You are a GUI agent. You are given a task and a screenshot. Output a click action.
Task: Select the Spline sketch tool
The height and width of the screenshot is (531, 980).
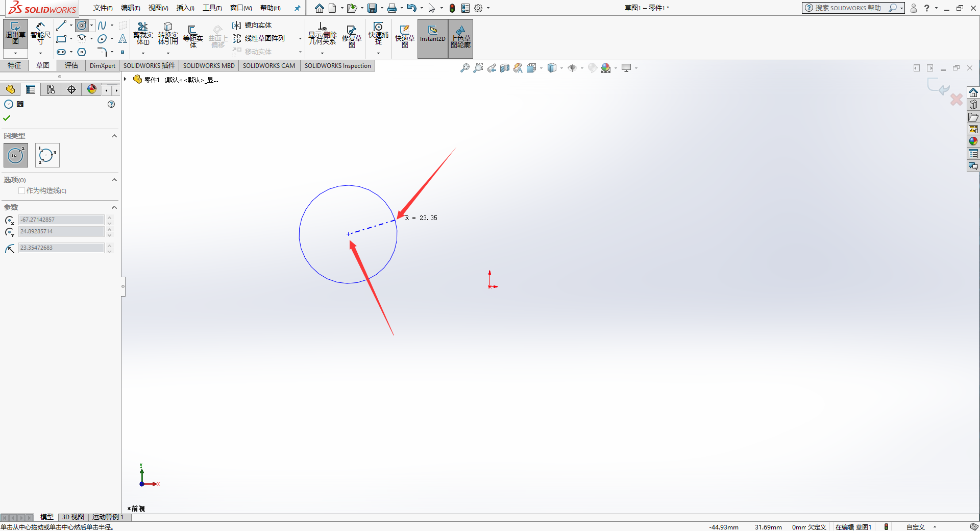point(102,26)
